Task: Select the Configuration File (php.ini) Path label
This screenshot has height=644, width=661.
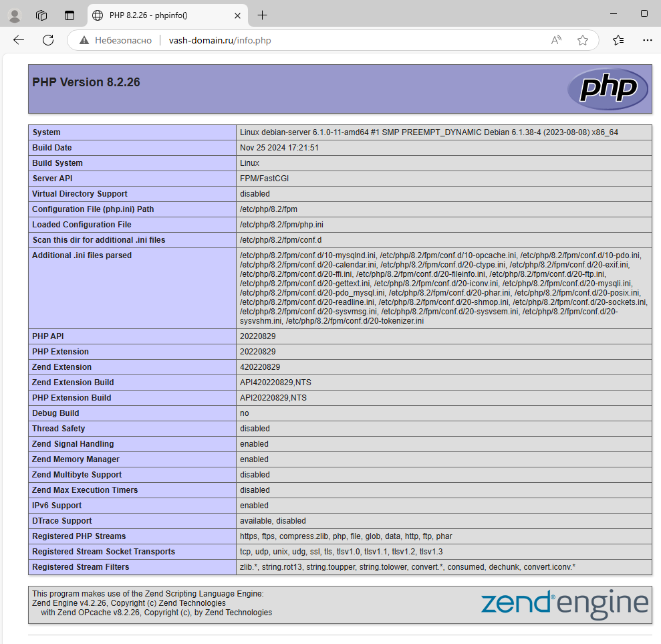Action: tap(93, 209)
